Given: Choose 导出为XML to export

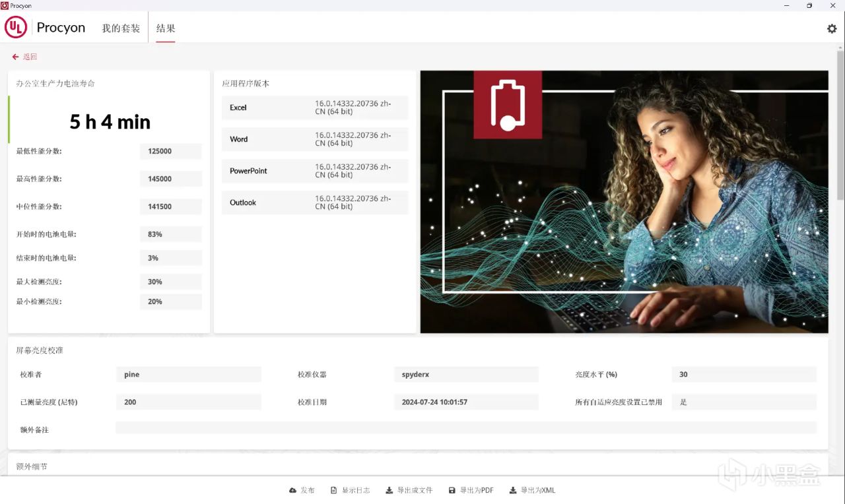Looking at the screenshot, I should pos(532,490).
